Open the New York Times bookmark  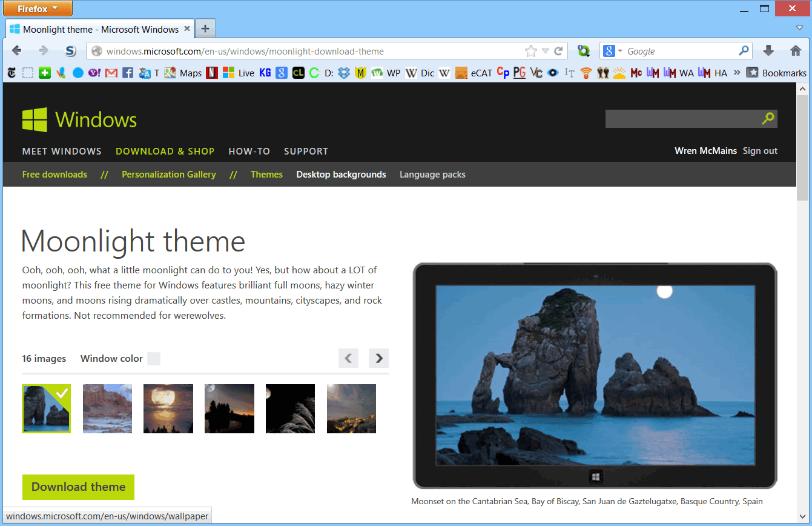tap(12, 73)
